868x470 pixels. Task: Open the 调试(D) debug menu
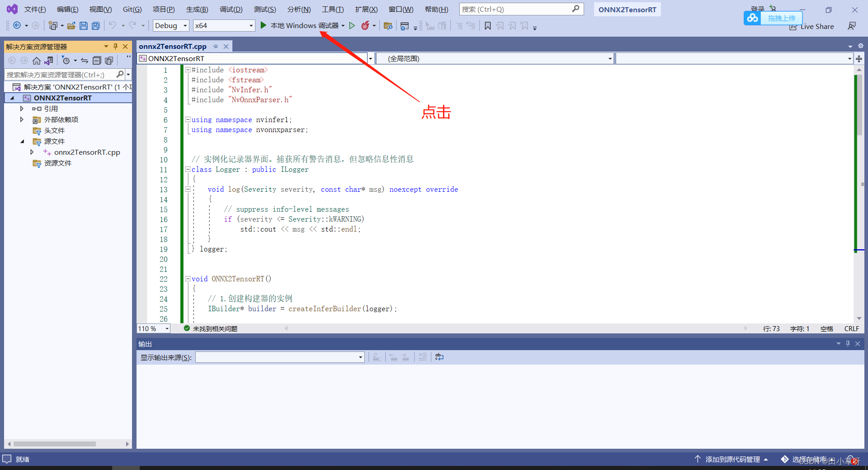click(231, 9)
